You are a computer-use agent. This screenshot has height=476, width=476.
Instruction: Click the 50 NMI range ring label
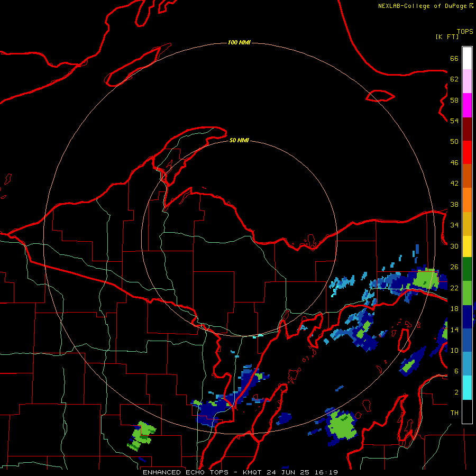239,140
